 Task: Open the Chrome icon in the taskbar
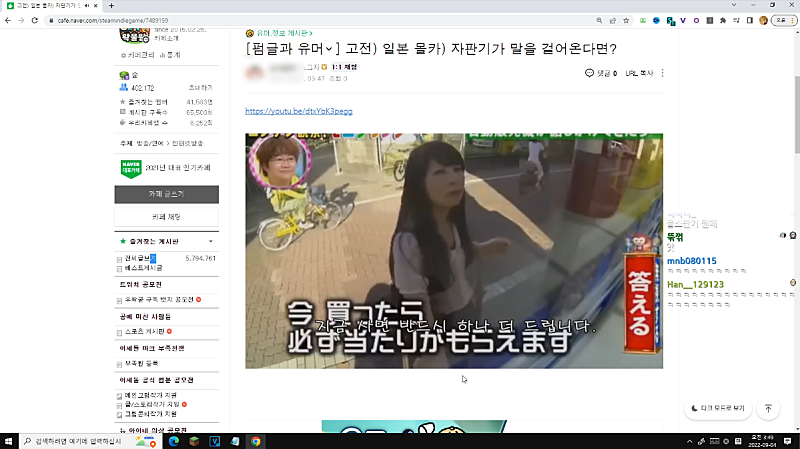pyautogui.click(x=256, y=441)
